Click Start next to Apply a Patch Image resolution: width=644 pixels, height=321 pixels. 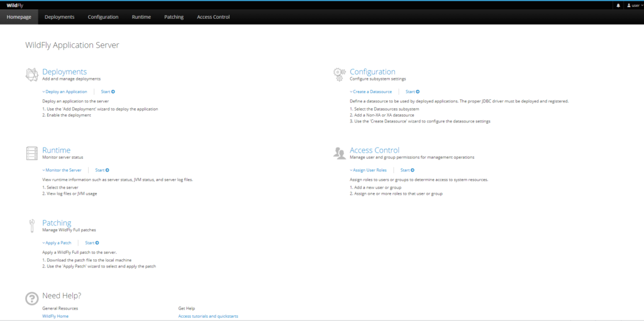[x=92, y=242]
